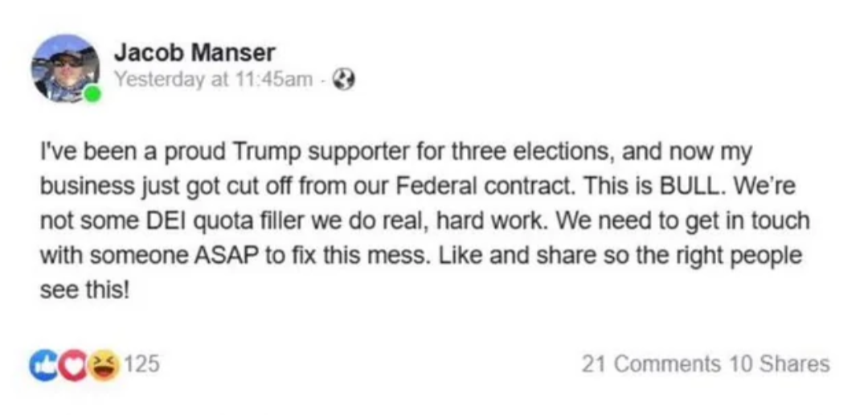868x415 pixels.
Task: Click the word 'ASAP' in the post
Action: tap(218, 255)
